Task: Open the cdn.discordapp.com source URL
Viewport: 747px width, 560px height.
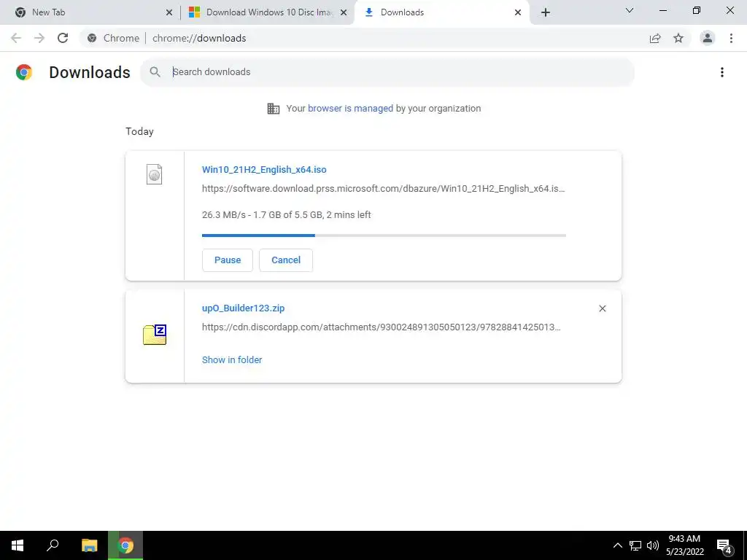Action: tap(381, 327)
